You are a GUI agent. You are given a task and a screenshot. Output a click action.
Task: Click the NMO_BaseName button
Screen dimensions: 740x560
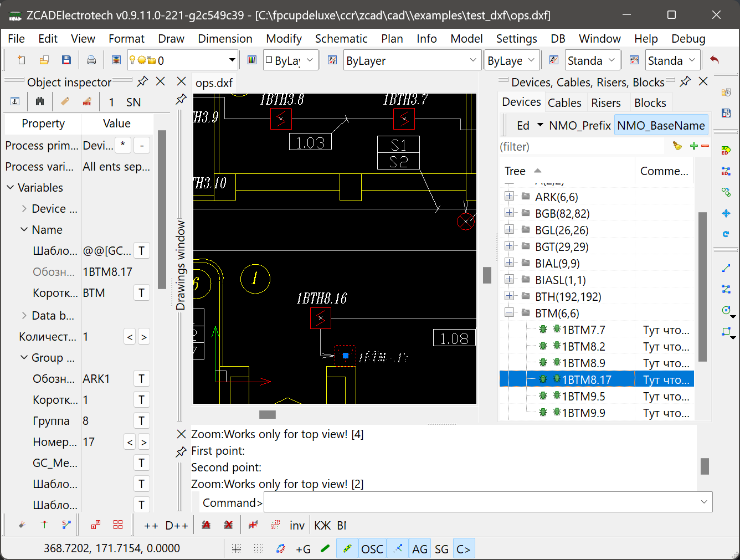pyautogui.click(x=661, y=125)
